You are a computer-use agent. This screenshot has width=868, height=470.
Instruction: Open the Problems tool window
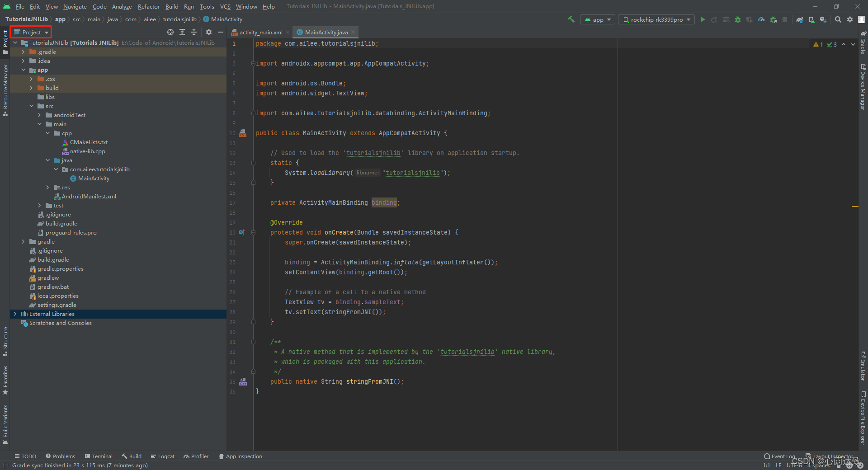60,456
